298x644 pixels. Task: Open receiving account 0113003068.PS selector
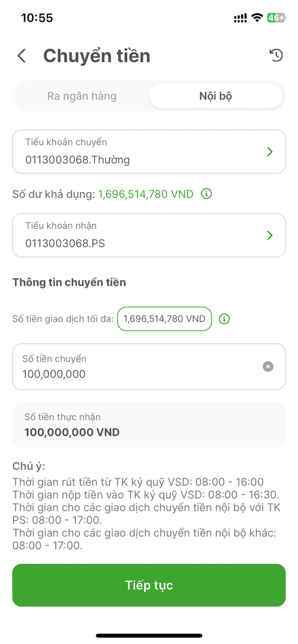[149, 235]
